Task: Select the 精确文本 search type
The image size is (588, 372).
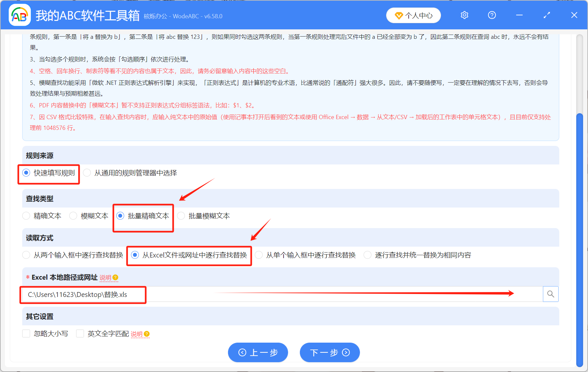Action: (26, 216)
